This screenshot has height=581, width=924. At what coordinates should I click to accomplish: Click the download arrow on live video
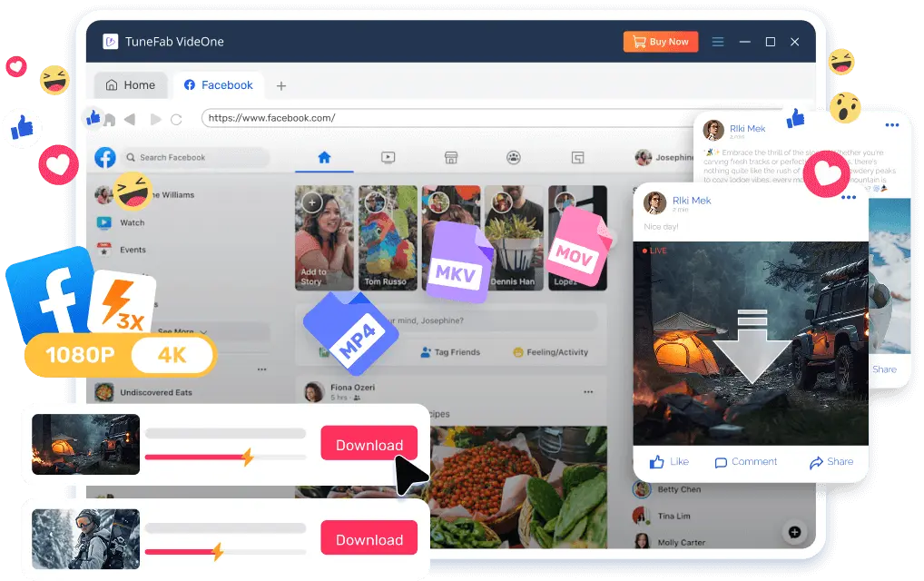(x=752, y=345)
